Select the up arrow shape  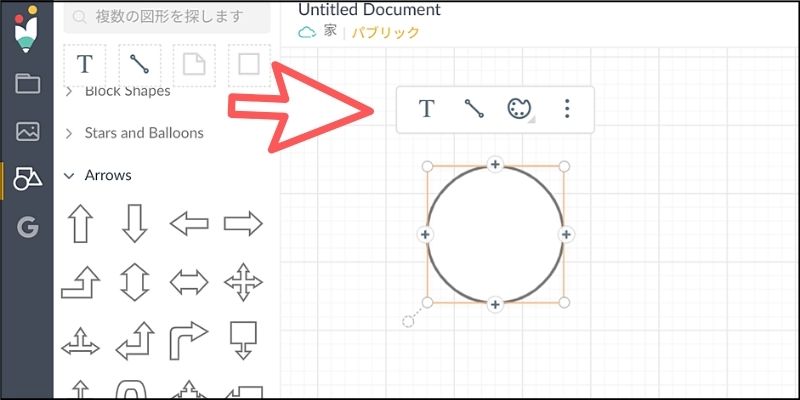81,223
